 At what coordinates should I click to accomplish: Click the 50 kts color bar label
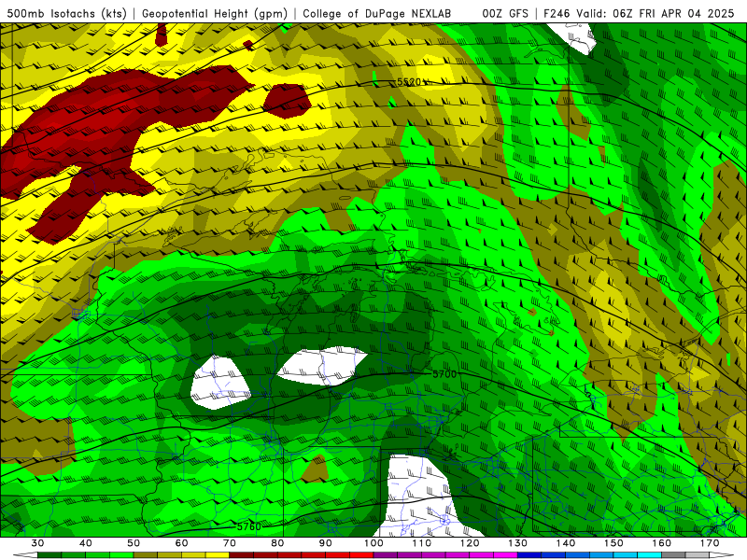134,543
